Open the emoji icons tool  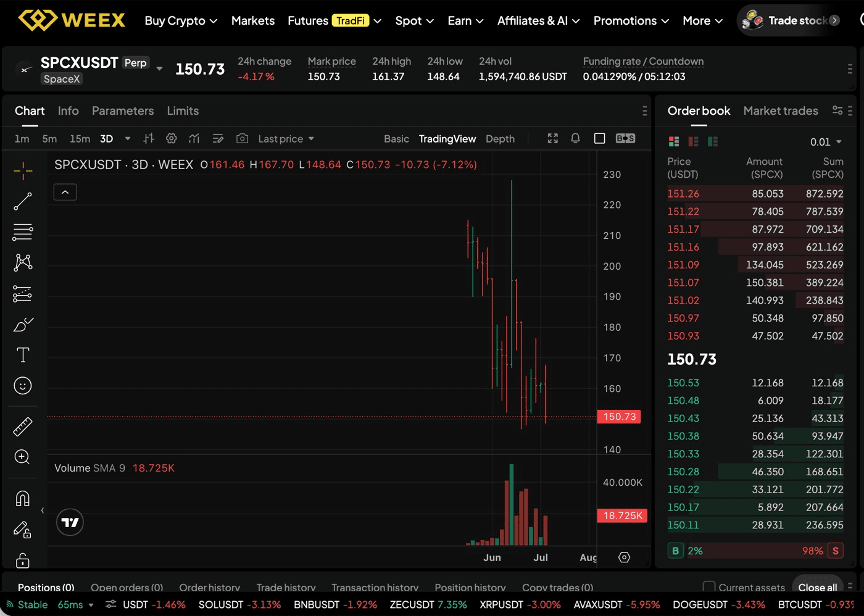tap(23, 386)
